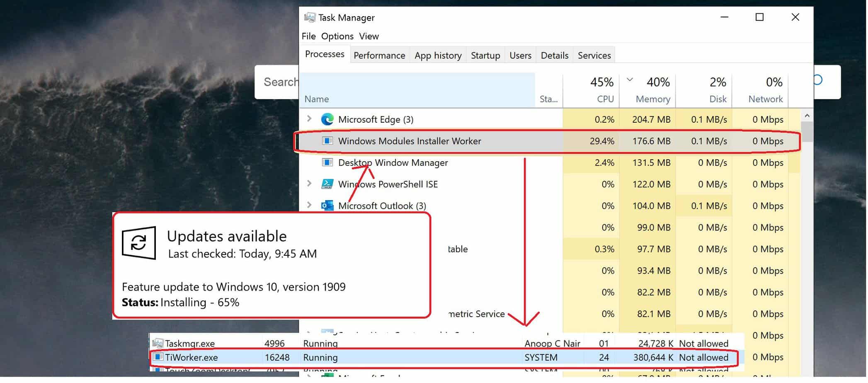Switch to the App history tab

point(438,56)
